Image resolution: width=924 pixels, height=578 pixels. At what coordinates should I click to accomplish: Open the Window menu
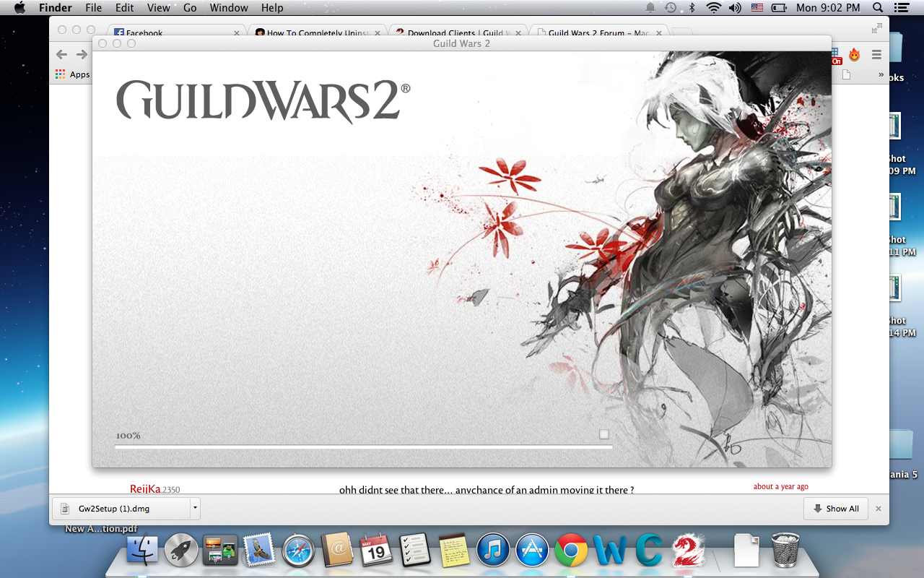pos(229,8)
